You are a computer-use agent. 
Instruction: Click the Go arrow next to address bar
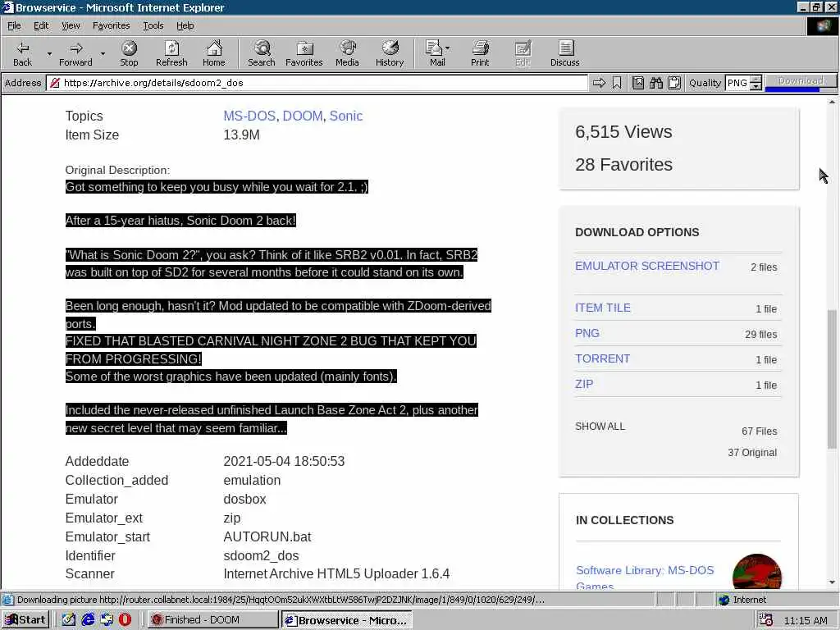click(599, 83)
